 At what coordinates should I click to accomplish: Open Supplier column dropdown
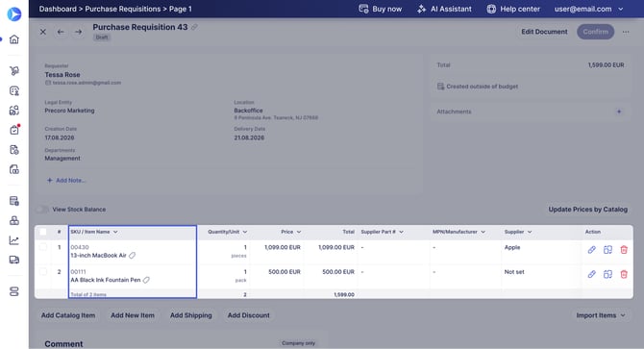click(530, 232)
